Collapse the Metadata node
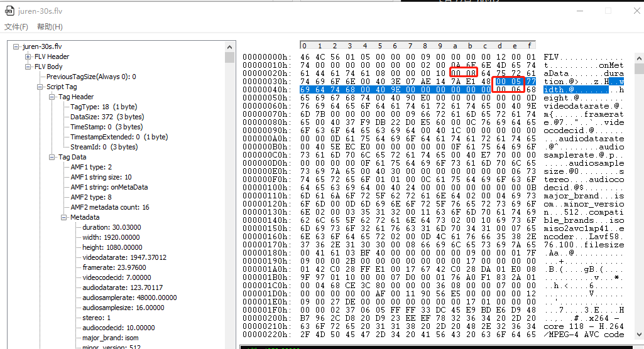Image resolution: width=644 pixels, height=349 pixels. 63,218
